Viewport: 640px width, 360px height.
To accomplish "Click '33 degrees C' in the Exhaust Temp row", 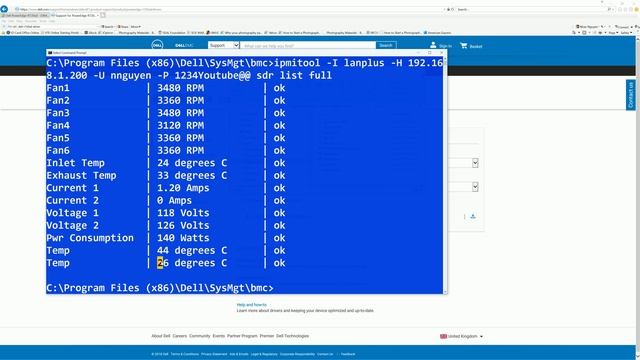I will (192, 176).
